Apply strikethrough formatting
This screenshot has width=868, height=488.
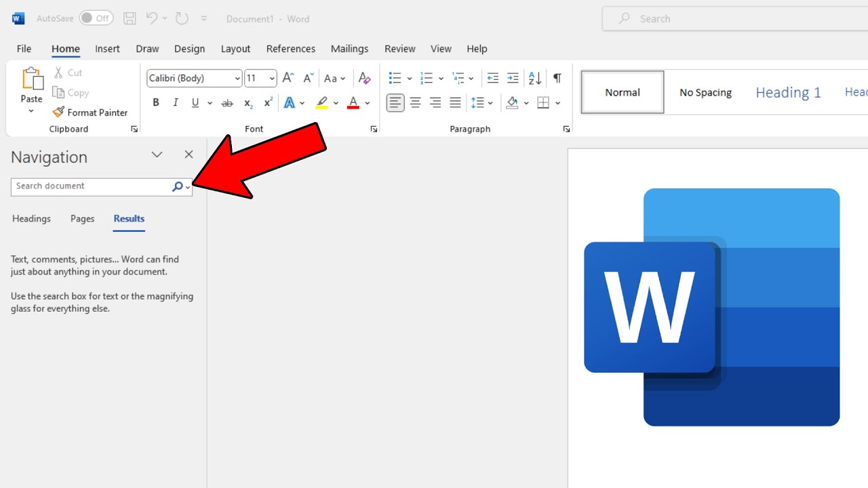click(228, 103)
